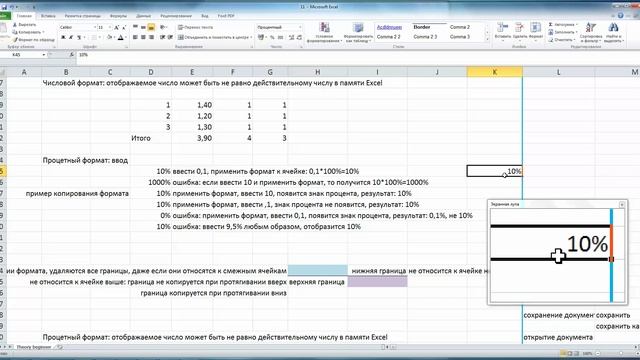
Task: Open the Разметка страницы ribbon tab
Action: pyautogui.click(x=82, y=16)
